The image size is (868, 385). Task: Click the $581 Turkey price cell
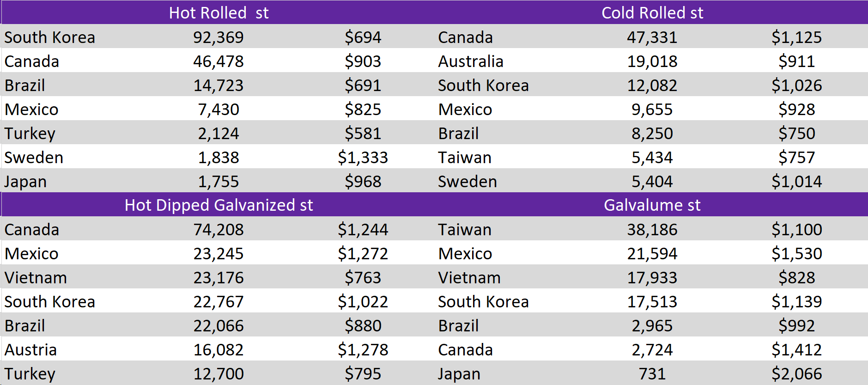tap(363, 134)
